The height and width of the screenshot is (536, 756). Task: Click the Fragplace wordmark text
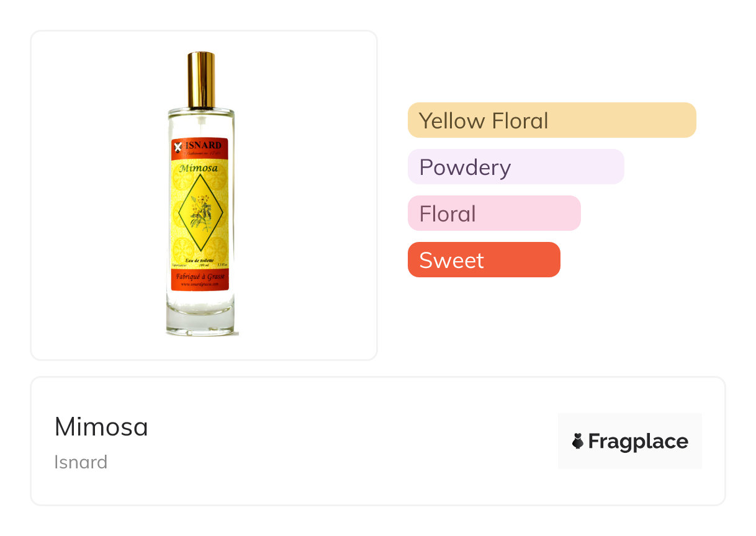(x=637, y=441)
